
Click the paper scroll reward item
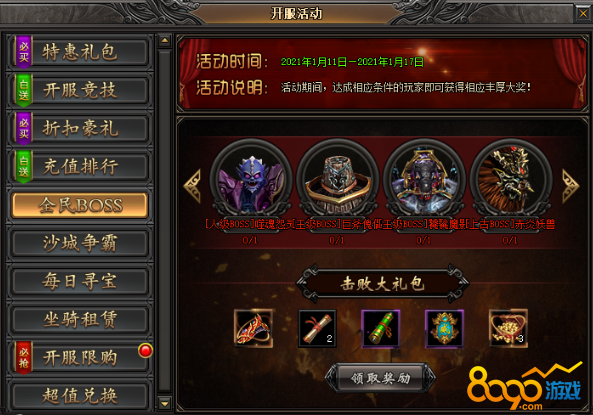pyautogui.click(x=317, y=328)
